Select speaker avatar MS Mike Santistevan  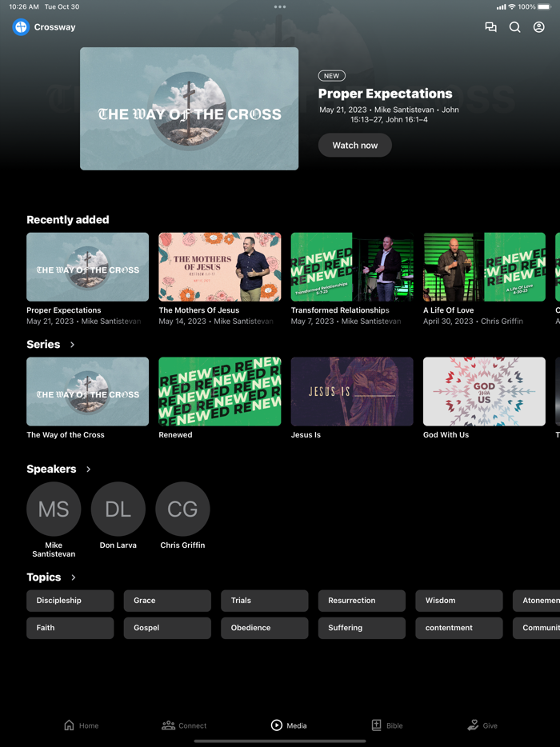tap(54, 509)
